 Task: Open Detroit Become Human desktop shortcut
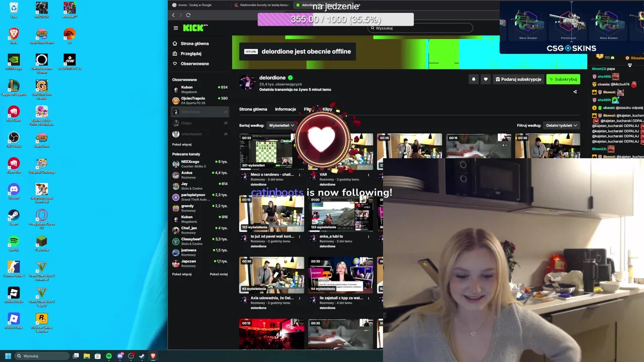42,63
